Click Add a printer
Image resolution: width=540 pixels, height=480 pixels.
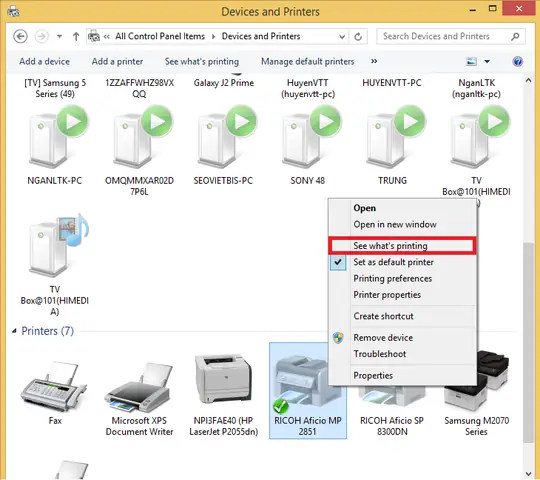tap(117, 62)
